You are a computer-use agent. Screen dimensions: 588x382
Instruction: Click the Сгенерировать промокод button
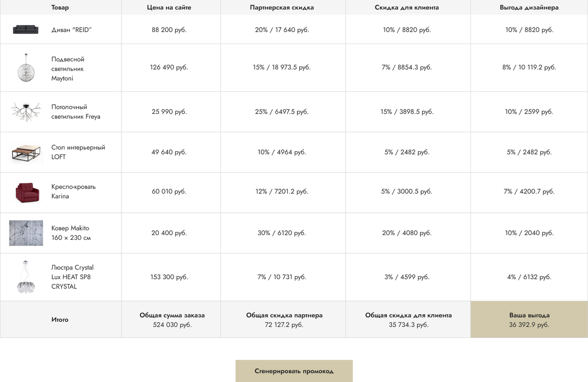[294, 371]
